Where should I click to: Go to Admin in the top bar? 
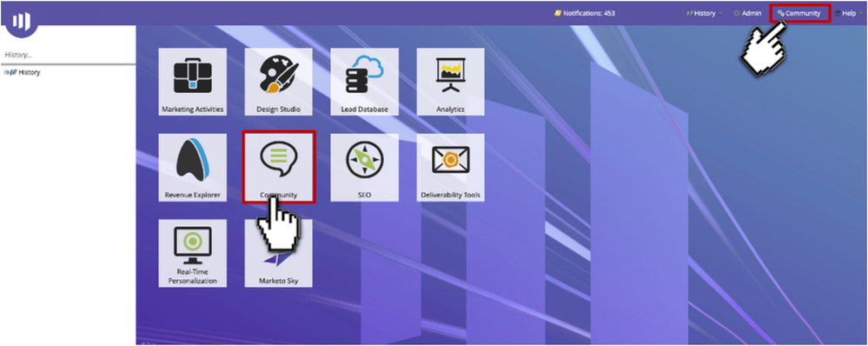(747, 13)
